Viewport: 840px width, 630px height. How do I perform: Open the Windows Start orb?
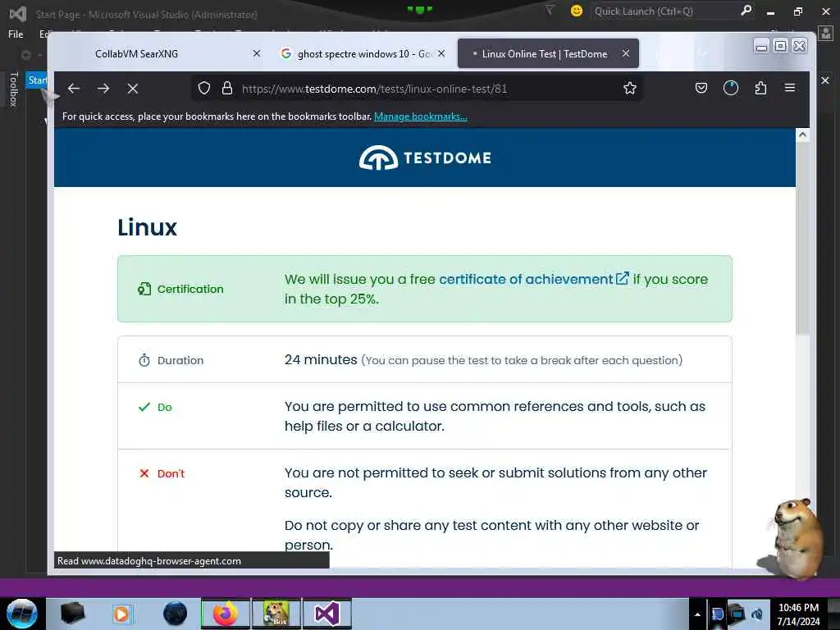click(x=22, y=614)
